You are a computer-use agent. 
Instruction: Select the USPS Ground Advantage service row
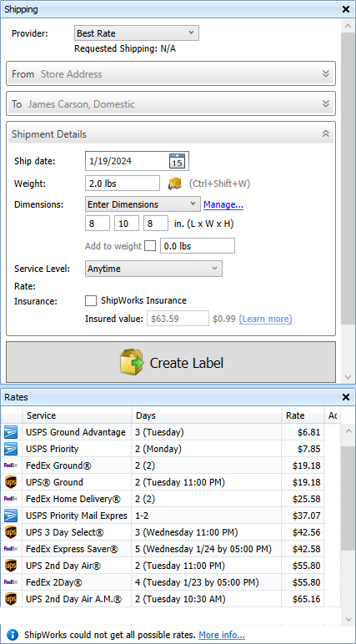(x=170, y=432)
